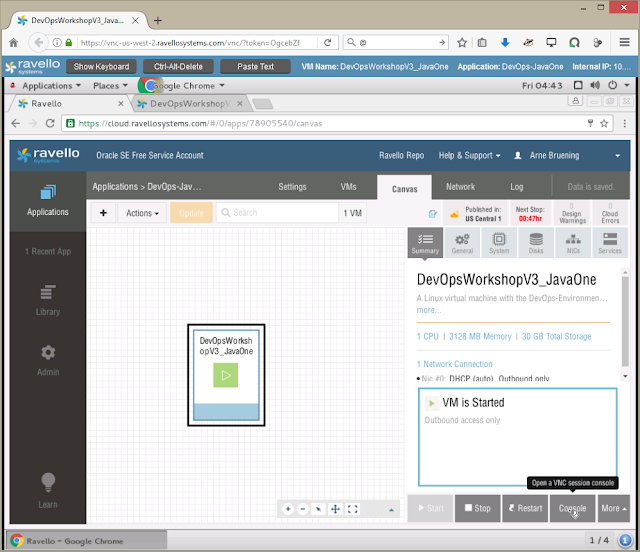This screenshot has width=640, height=552.
Task: Open the NICs properties tab
Action: (573, 243)
